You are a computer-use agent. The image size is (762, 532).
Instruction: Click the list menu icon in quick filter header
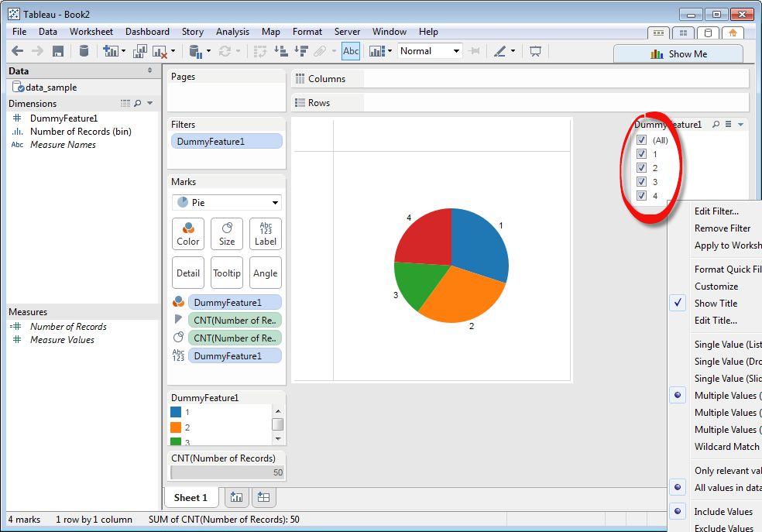click(x=729, y=125)
